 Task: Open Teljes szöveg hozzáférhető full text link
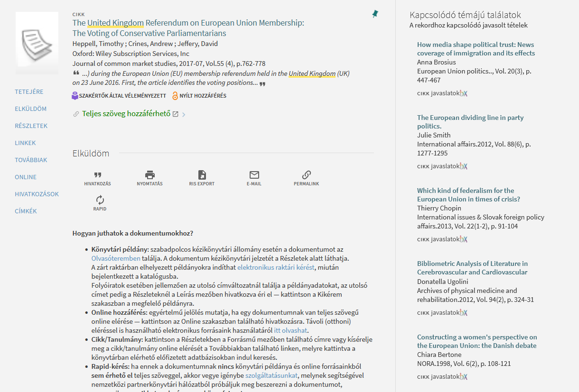tap(126, 114)
